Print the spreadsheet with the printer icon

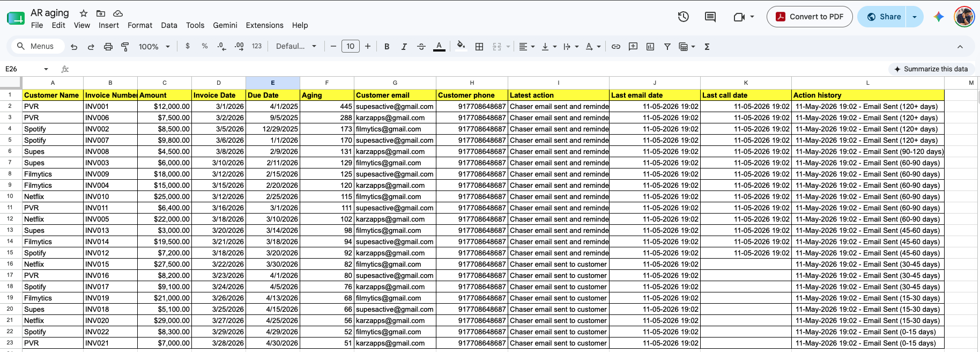[x=108, y=47]
